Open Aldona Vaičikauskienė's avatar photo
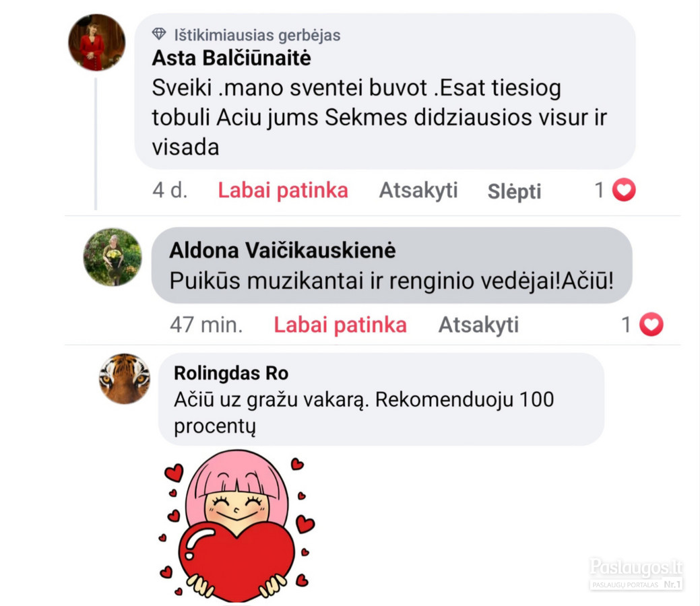 click(x=113, y=257)
